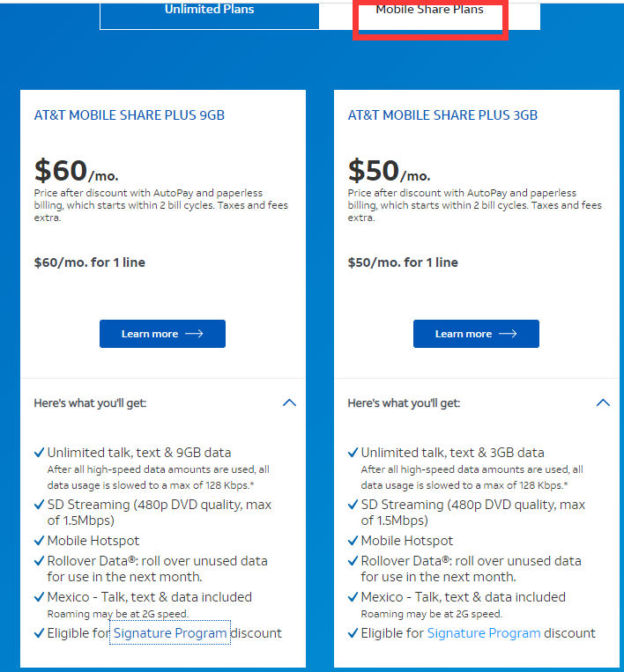Click Learn more for the 3GB plan
The image size is (624, 672).
click(476, 334)
